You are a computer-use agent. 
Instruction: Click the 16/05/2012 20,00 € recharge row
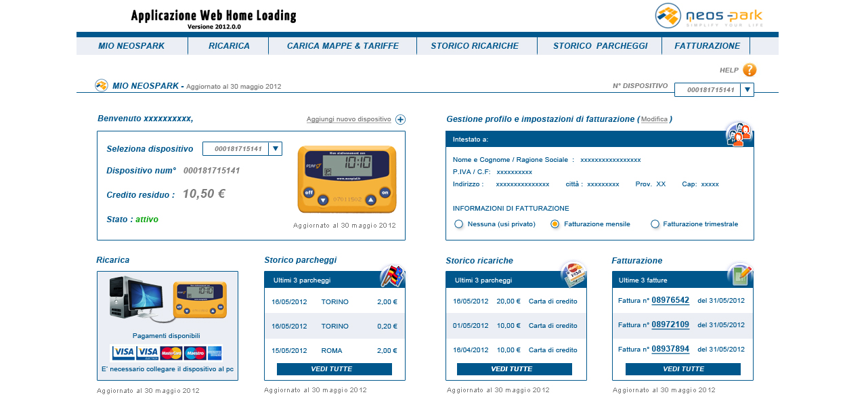pos(516,301)
